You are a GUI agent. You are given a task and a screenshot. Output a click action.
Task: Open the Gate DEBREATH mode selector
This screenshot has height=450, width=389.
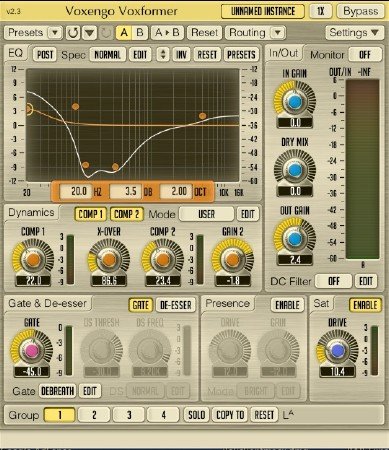tap(57, 391)
